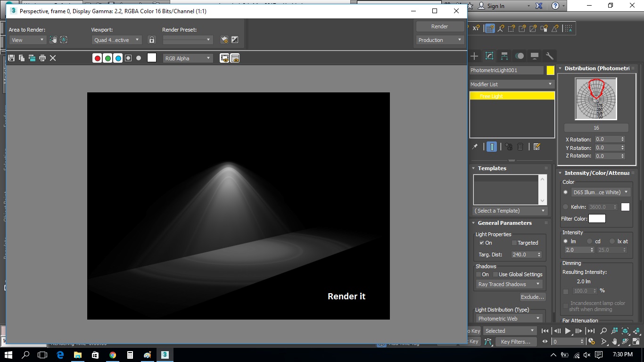The width and height of the screenshot is (644, 362).
Task: Open the Utilities wrench panel
Action: click(x=549, y=56)
